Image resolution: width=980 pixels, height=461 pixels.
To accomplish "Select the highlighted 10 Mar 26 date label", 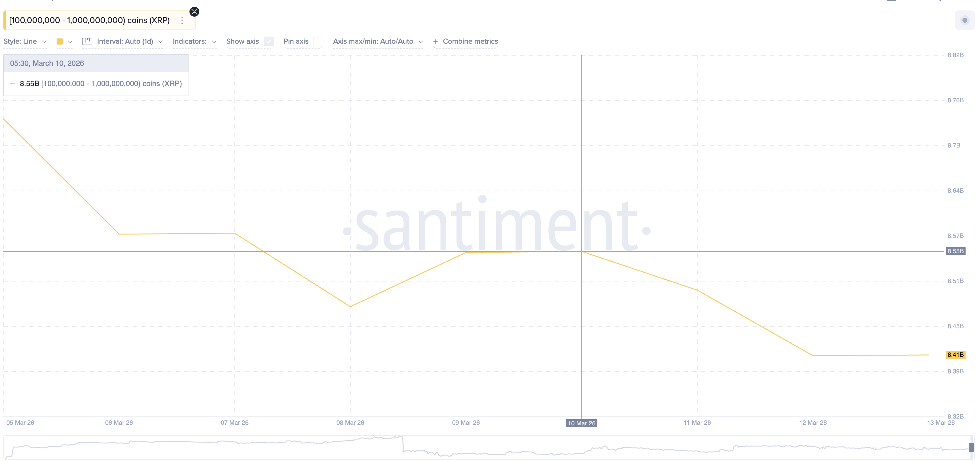I will pyautogui.click(x=581, y=423).
